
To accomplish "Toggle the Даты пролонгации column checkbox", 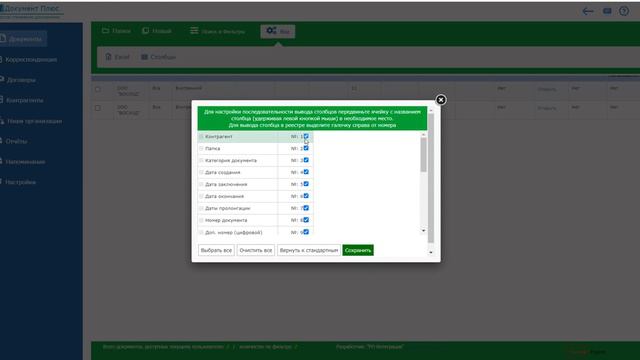I will [306, 208].
